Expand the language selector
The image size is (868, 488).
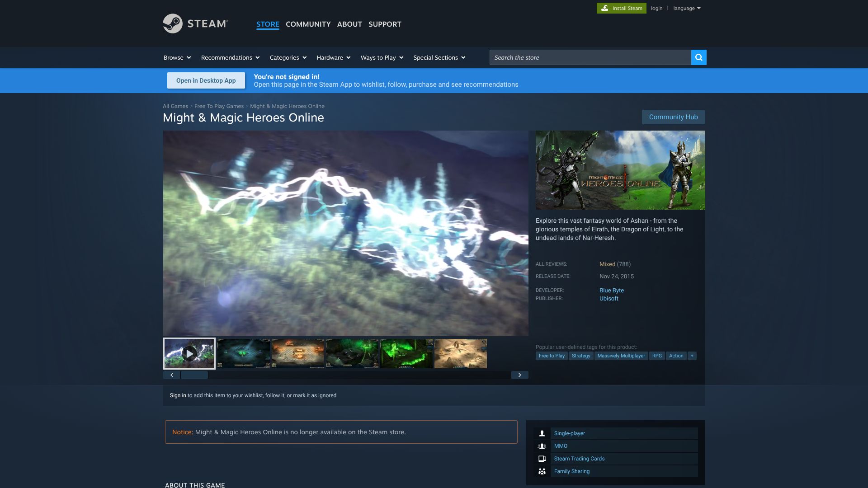[687, 8]
